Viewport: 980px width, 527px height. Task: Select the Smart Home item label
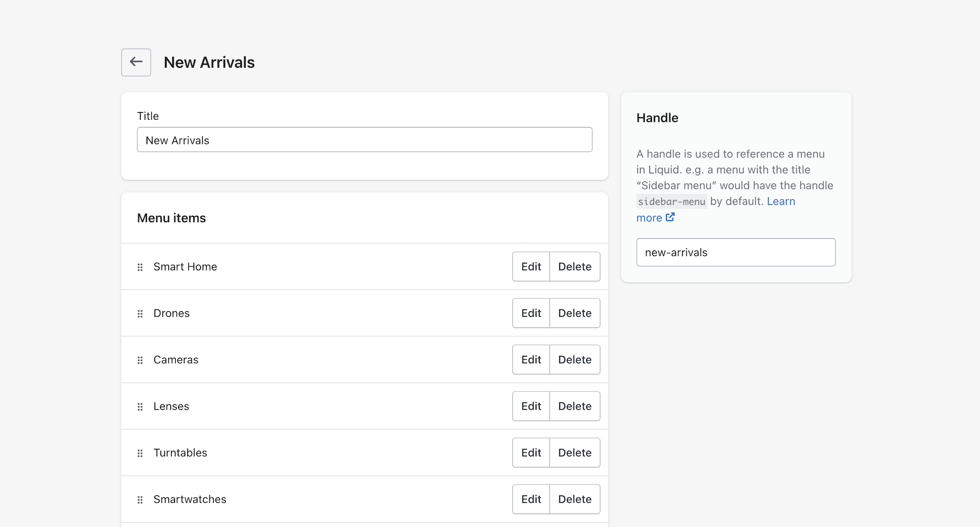click(185, 267)
